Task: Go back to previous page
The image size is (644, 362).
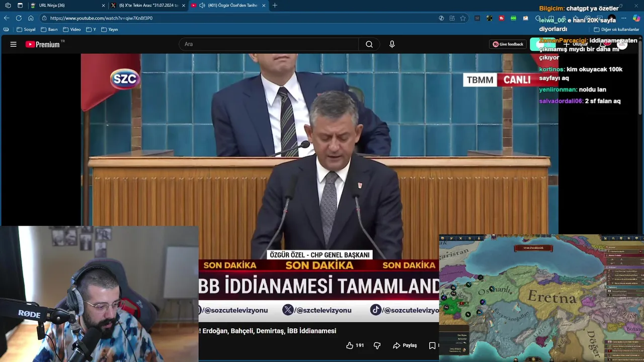Action: [7, 18]
